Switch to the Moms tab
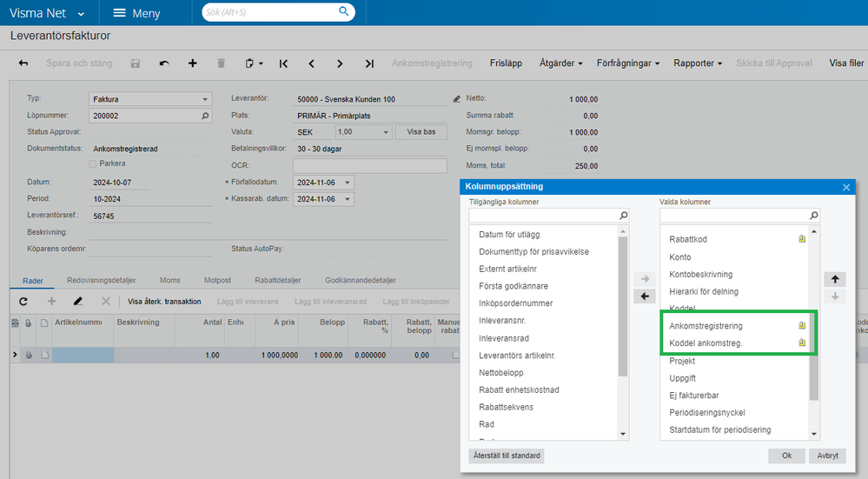 coord(170,281)
